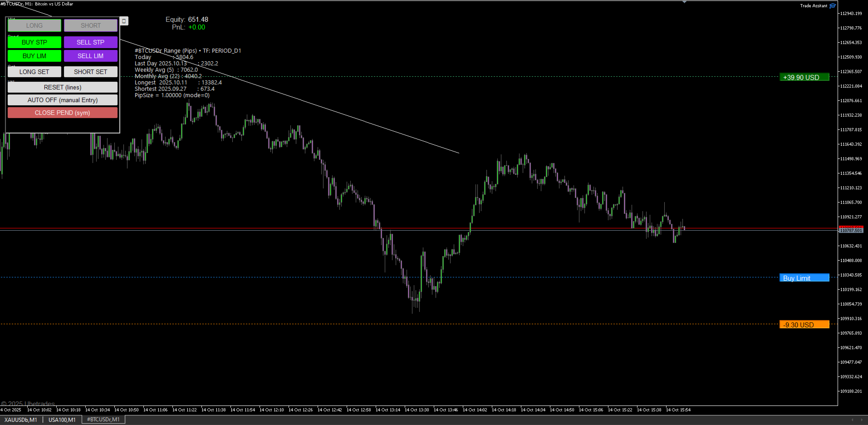Viewport: 868px width, 425px height.
Task: Click the 111498.969 price scale label
Action: pyautogui.click(x=851, y=159)
